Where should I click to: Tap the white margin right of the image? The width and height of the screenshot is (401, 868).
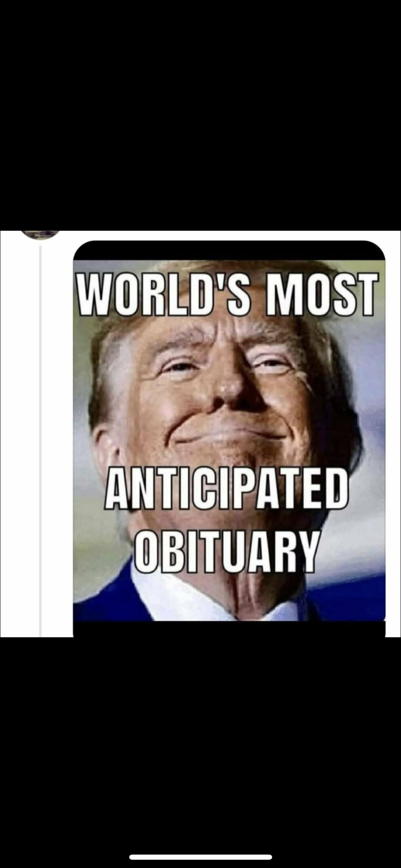(393, 434)
